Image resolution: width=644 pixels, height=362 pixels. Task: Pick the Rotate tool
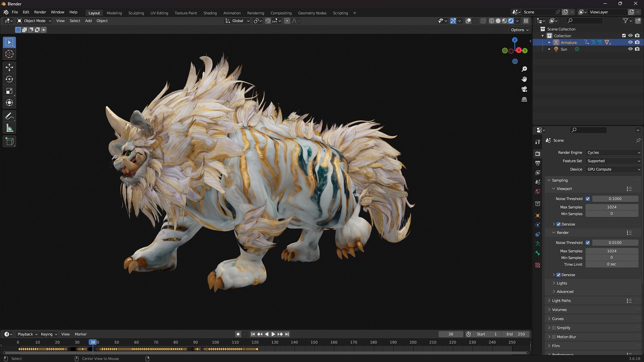pyautogui.click(x=9, y=79)
